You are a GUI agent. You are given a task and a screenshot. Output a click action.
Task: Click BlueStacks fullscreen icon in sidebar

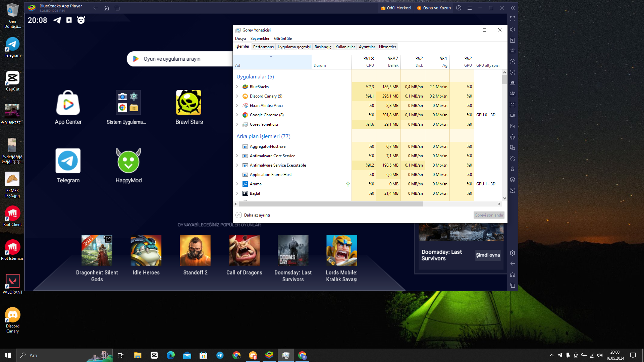pyautogui.click(x=513, y=19)
